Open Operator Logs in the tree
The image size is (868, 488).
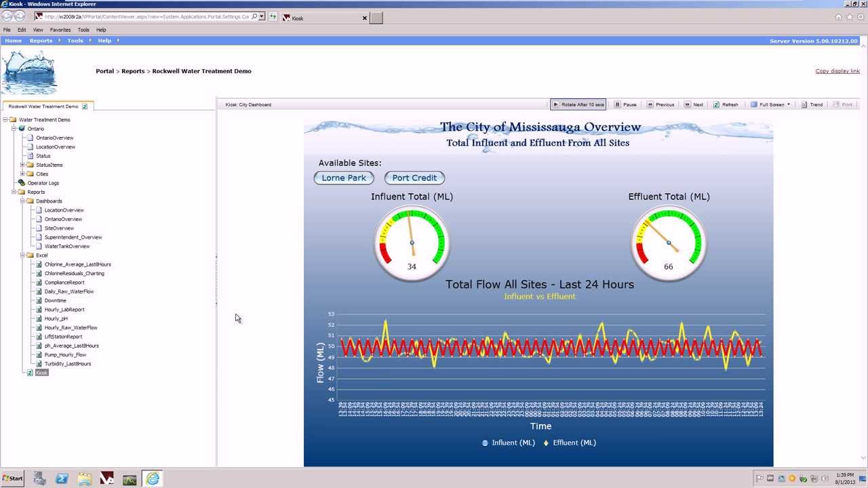43,183
